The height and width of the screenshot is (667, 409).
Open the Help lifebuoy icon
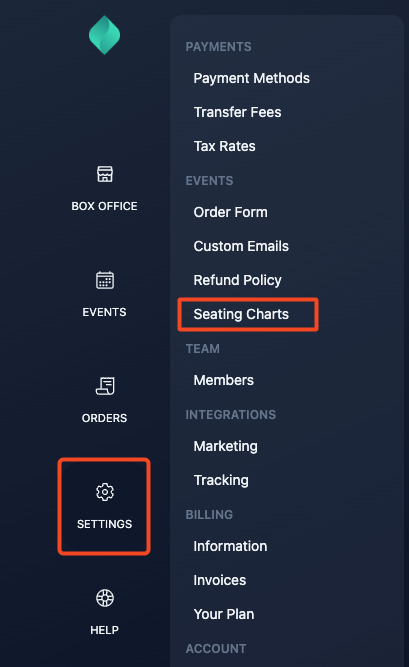tap(105, 598)
